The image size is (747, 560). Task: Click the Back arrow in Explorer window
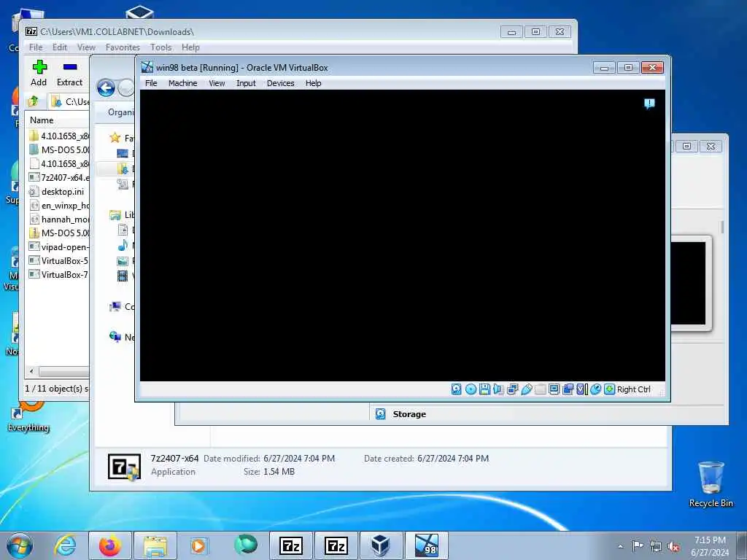pos(107,88)
